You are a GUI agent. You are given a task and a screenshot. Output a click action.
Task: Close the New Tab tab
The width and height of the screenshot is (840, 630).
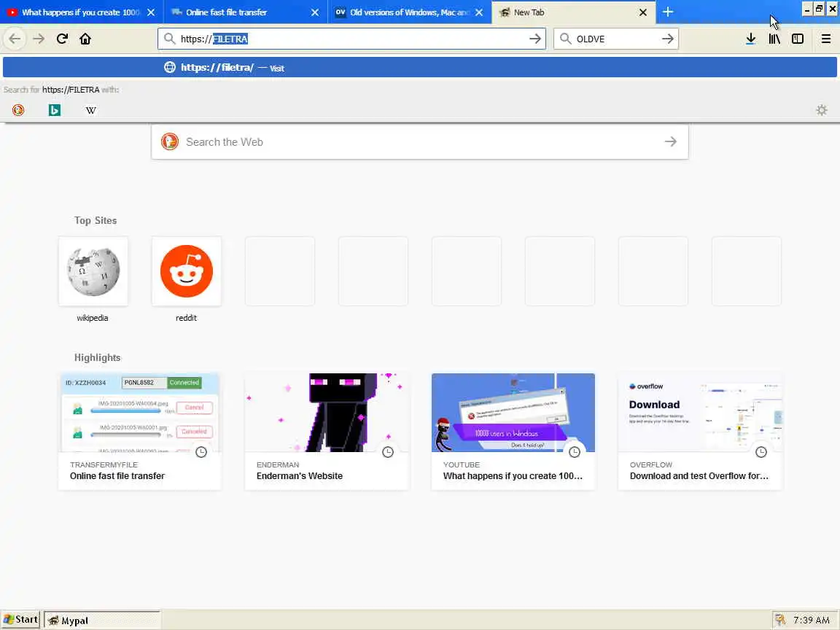click(x=643, y=12)
